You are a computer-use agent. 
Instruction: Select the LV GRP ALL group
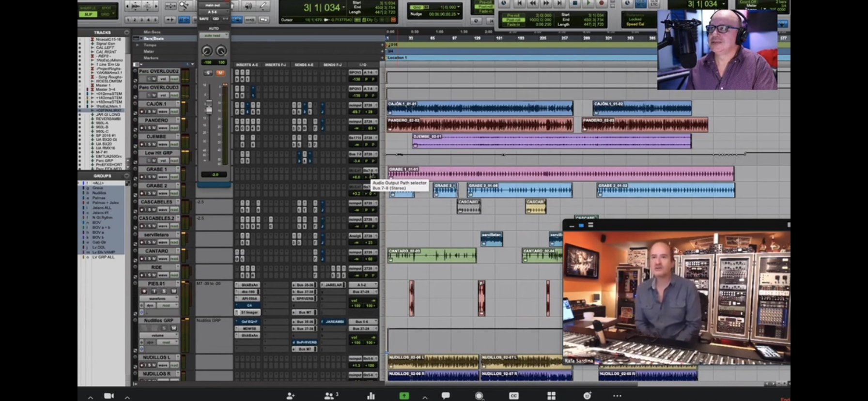[x=104, y=257]
